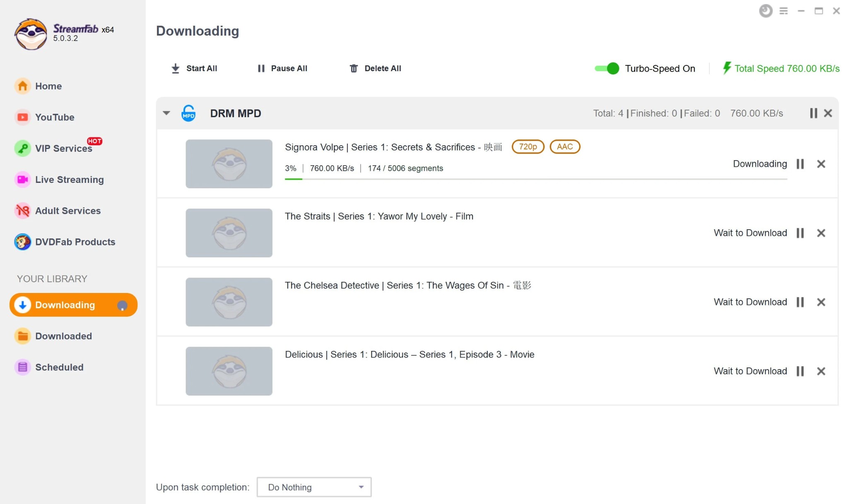Pause the currently downloading Signora Volpe item

[801, 163]
